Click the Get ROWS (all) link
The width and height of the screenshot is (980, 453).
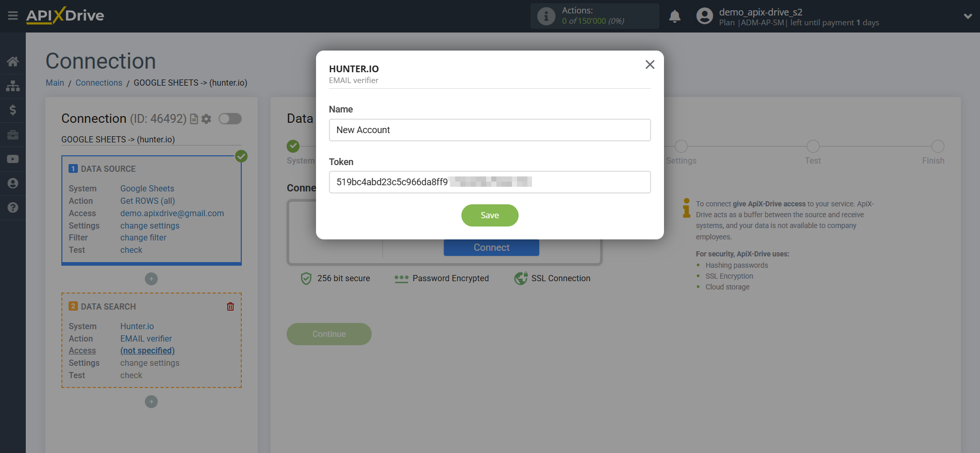pyautogui.click(x=148, y=201)
